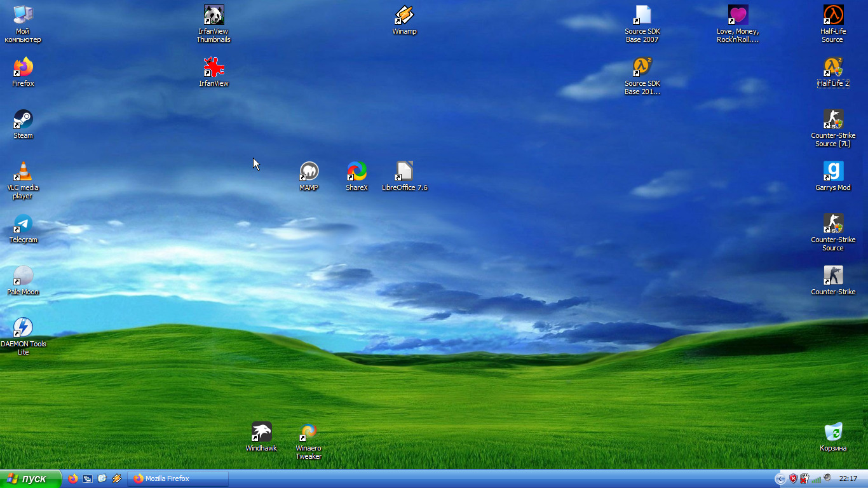The width and height of the screenshot is (868, 488).
Task: Select the DAEMON Tools Lite shortcut
Action: click(23, 328)
